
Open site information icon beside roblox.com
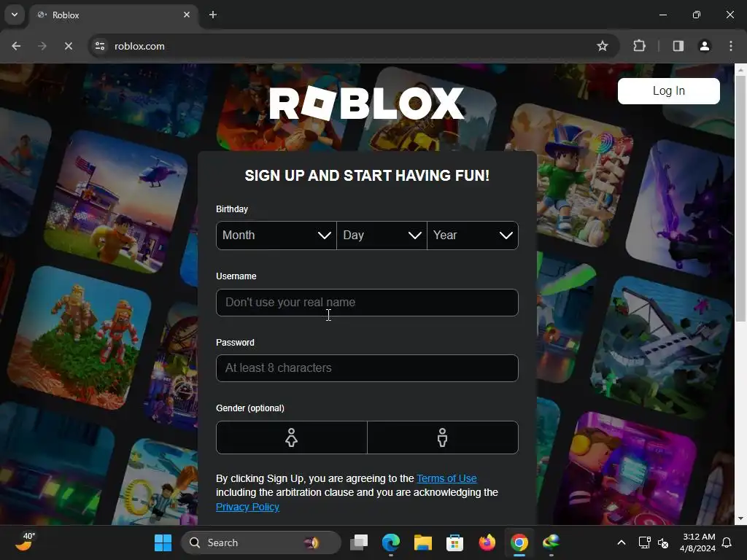pyautogui.click(x=100, y=46)
